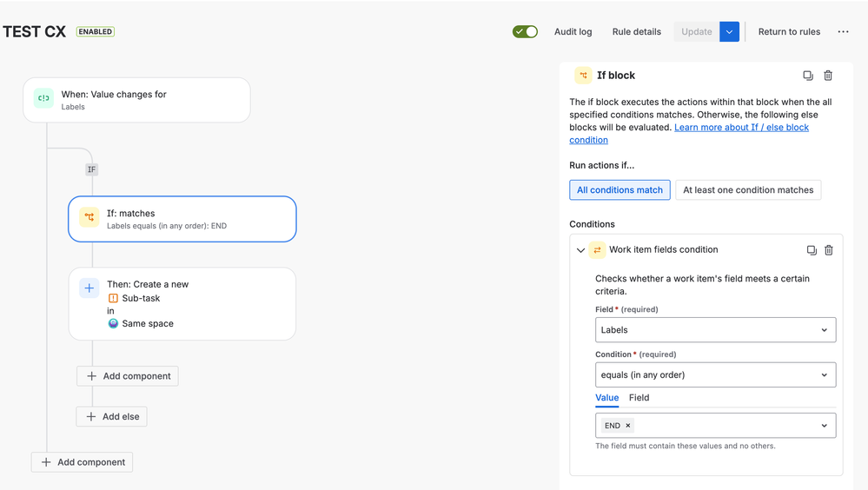868x490 pixels.
Task: Open the Audit log
Action: click(573, 31)
